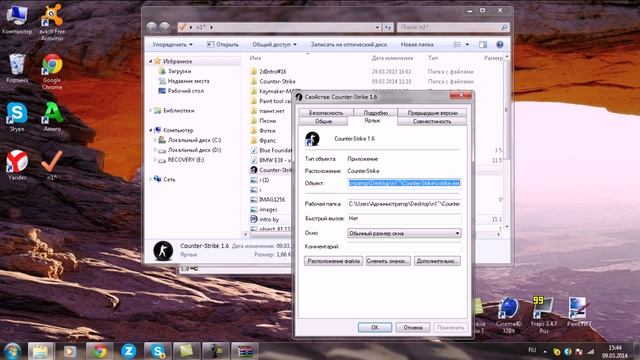The width and height of the screenshot is (640, 360).
Task: Go forward in Explorer window
Action: [x=165, y=27]
